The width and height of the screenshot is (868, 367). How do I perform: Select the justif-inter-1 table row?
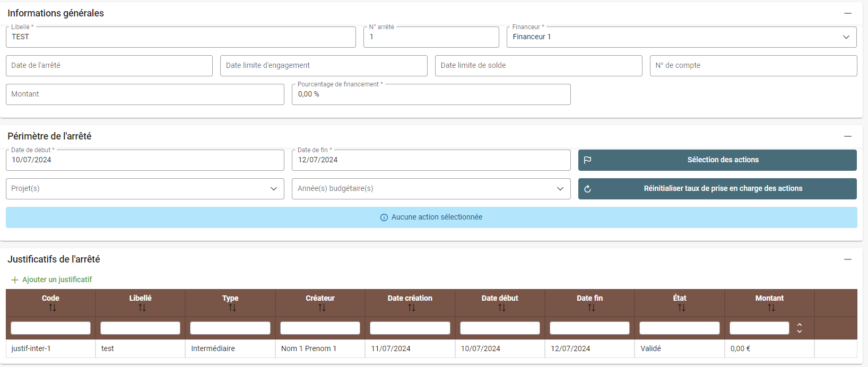[x=50, y=348]
